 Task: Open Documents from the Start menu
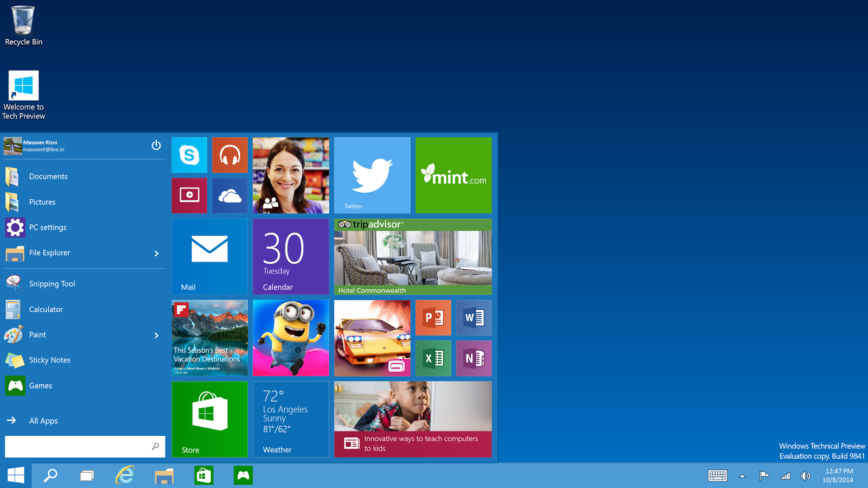(84, 176)
